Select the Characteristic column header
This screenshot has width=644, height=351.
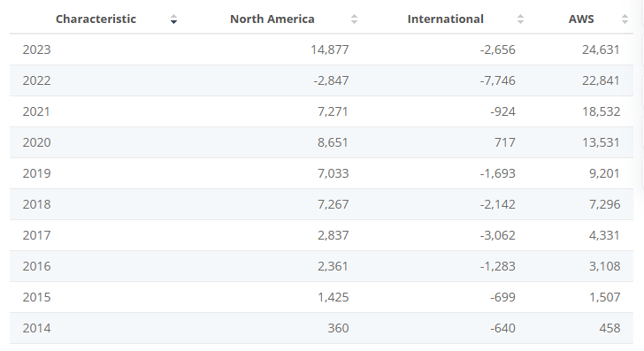click(x=96, y=19)
